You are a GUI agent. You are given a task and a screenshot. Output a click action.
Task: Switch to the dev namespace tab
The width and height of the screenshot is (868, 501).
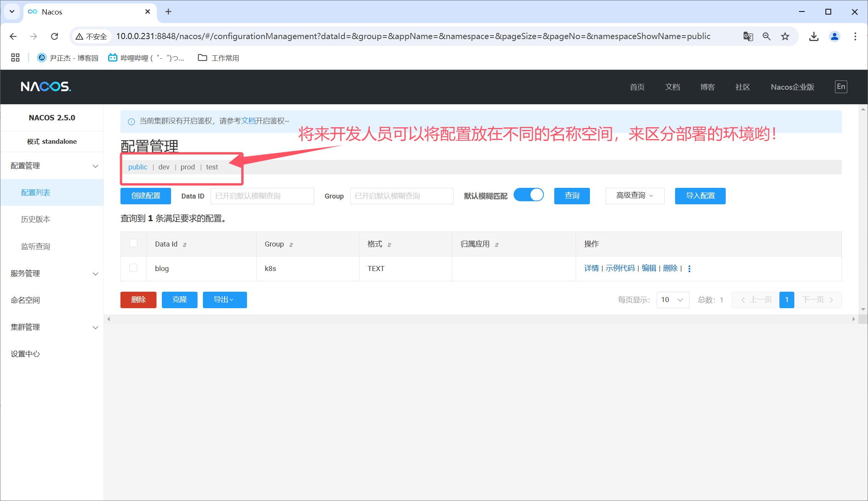point(164,167)
